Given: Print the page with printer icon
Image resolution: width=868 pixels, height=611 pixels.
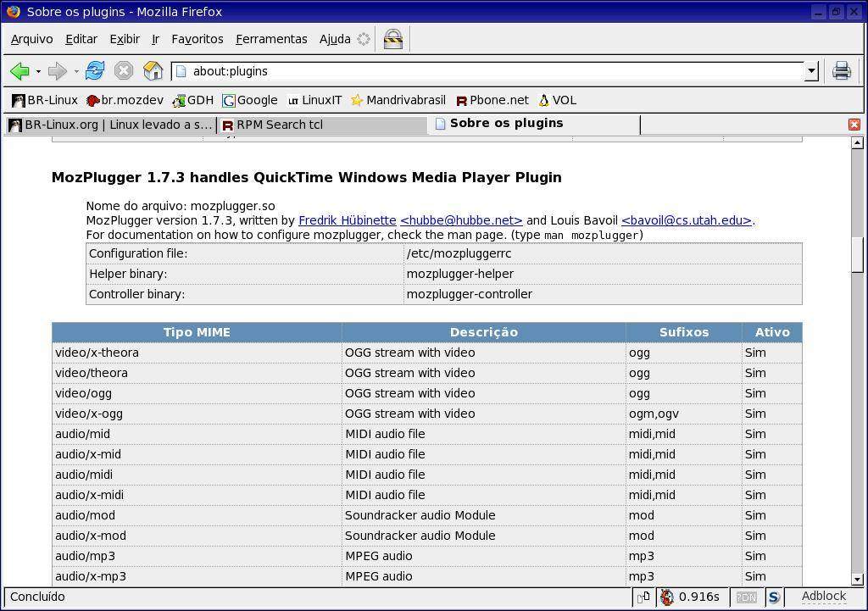Looking at the screenshot, I should click(842, 71).
